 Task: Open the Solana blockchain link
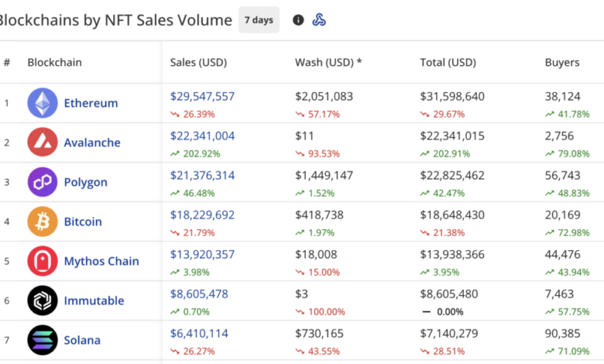82,341
